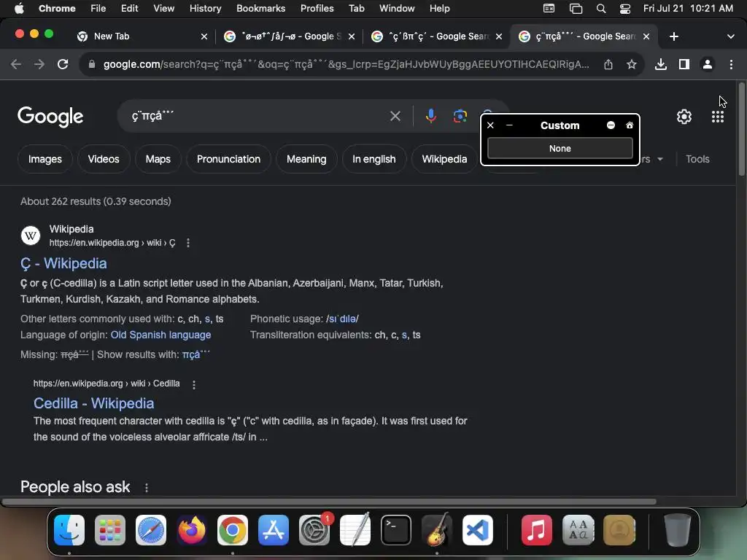Click the address bar URL
Screen dimensions: 747x560
click(346, 64)
